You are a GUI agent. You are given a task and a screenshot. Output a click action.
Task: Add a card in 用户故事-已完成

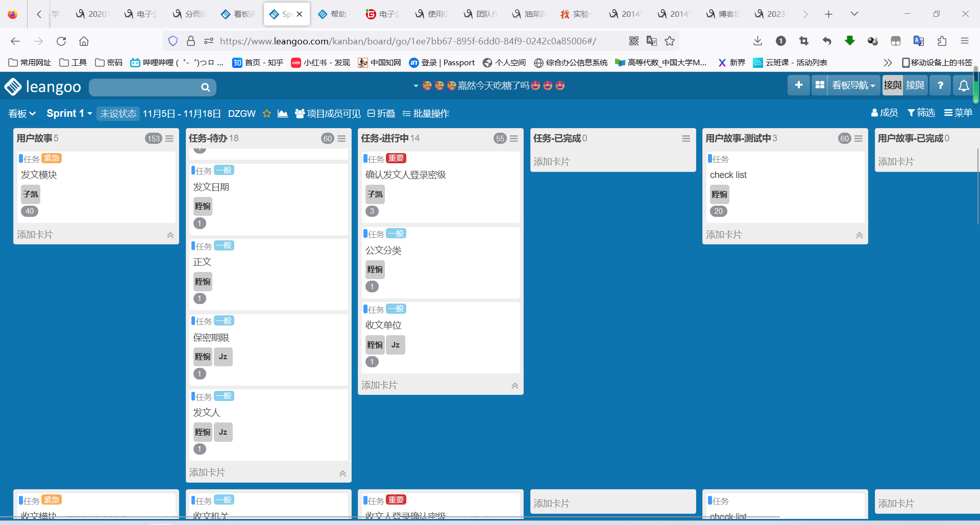[x=896, y=162]
